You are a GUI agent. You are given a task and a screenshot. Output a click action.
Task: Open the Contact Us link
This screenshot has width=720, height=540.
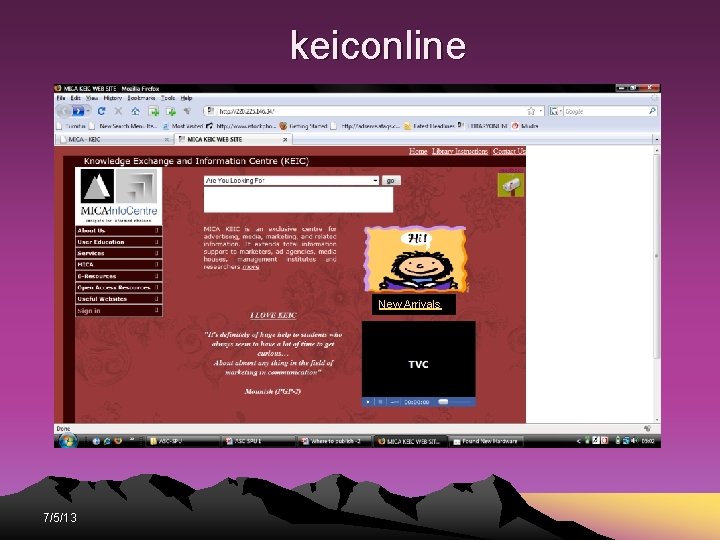click(509, 151)
